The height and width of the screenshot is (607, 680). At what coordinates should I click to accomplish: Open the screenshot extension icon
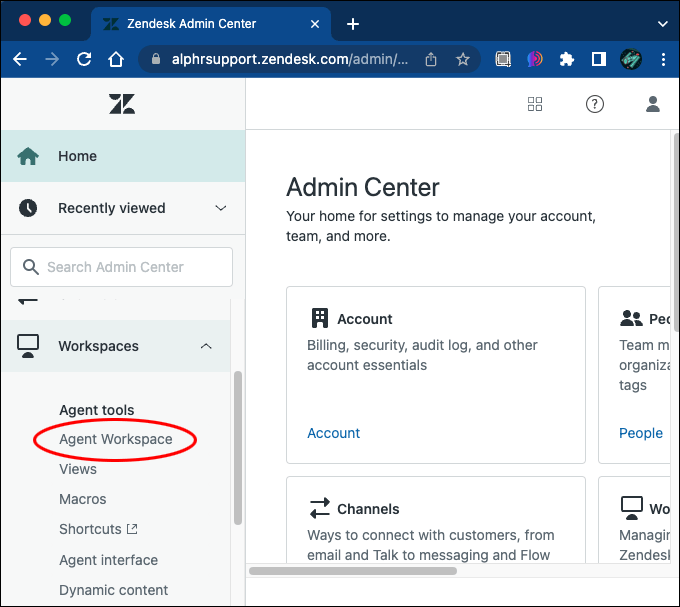(503, 59)
